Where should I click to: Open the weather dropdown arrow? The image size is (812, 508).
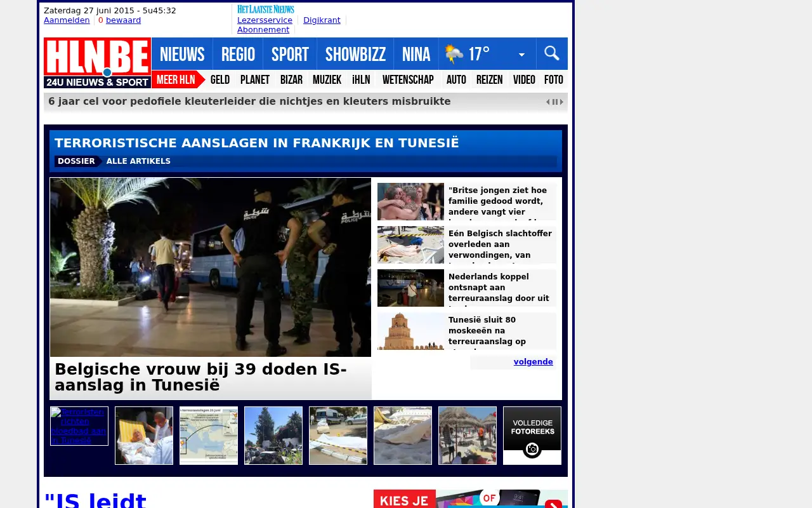click(x=521, y=55)
